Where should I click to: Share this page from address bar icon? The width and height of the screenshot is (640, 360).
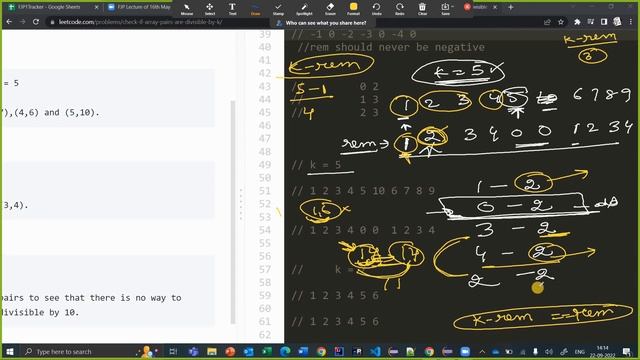[x=547, y=22]
